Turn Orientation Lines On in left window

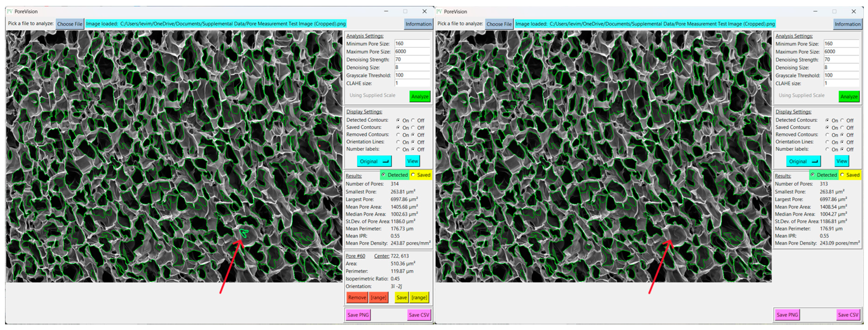(x=398, y=142)
